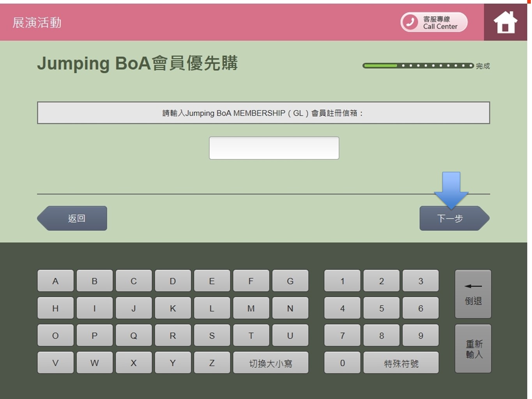This screenshot has width=532, height=399.
Task: Tap the W key
Action: tap(95, 363)
